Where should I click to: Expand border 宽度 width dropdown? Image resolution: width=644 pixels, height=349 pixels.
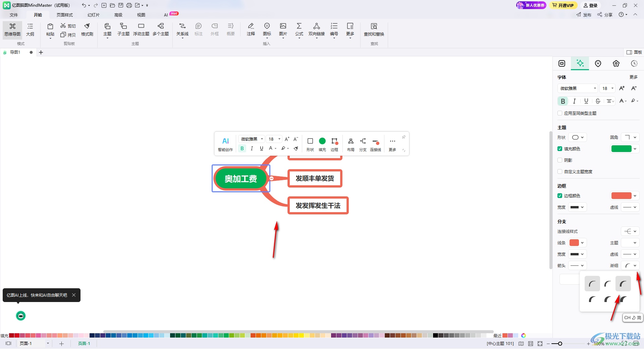click(x=578, y=207)
